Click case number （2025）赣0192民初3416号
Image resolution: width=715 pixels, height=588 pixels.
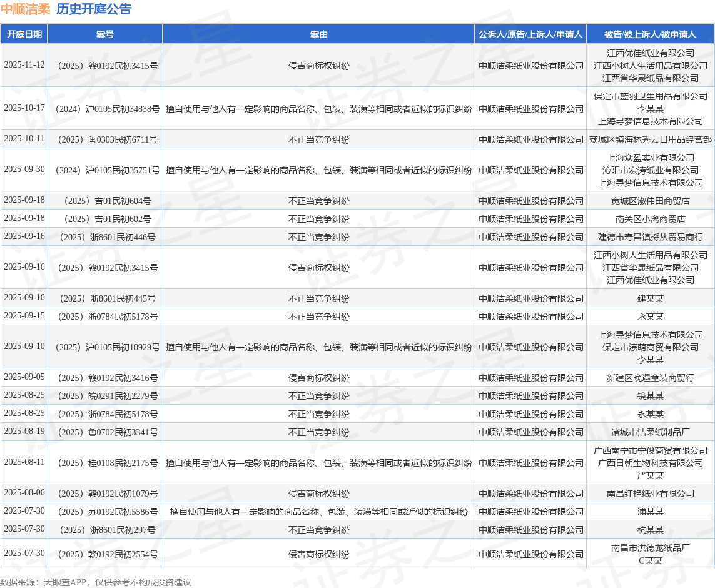105,378
